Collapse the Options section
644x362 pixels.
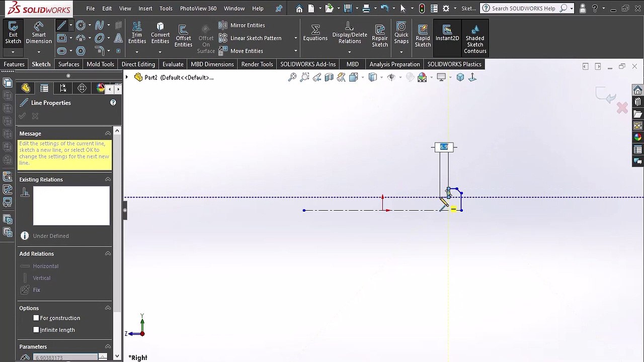pyautogui.click(x=108, y=308)
